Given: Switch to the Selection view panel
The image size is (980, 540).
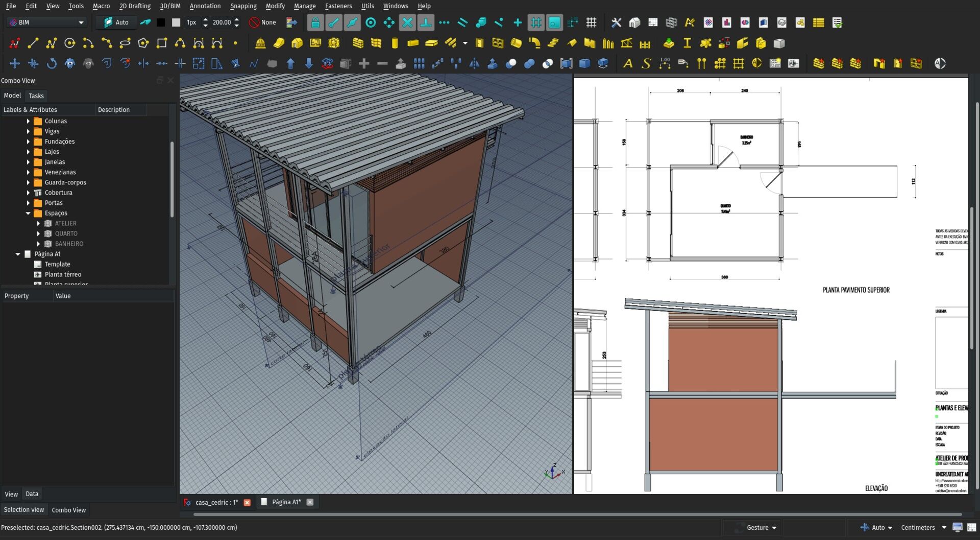Looking at the screenshot, I should point(24,510).
